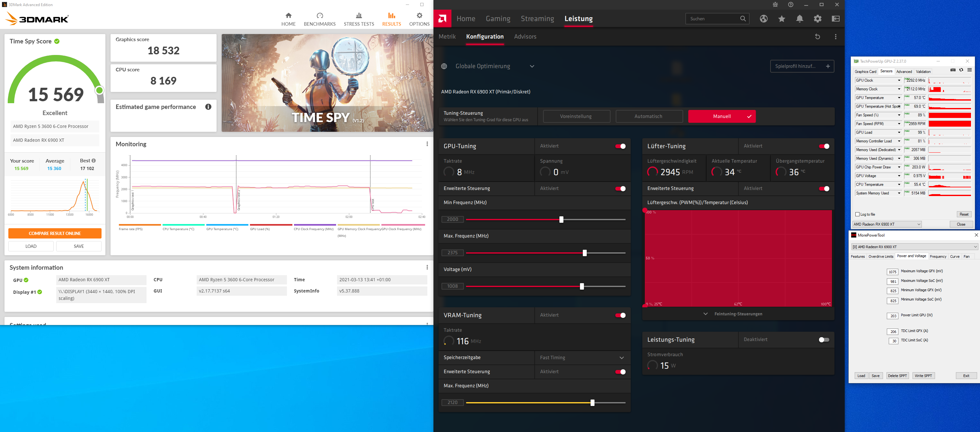Toggle Lüfter Erweiterte Steuerung switch
Image resolution: width=980 pixels, height=432 pixels.
[x=824, y=189]
